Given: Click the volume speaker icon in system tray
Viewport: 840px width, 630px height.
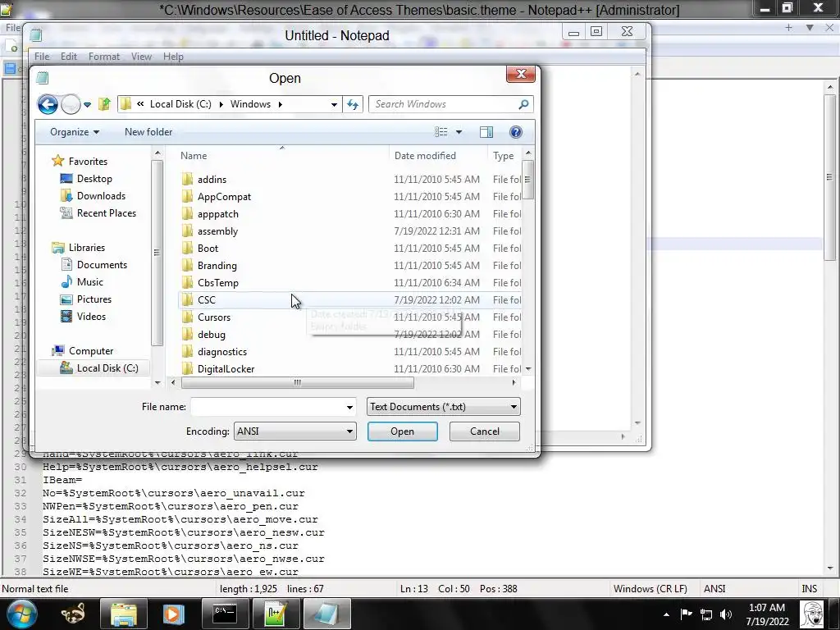Looking at the screenshot, I should click(x=726, y=614).
